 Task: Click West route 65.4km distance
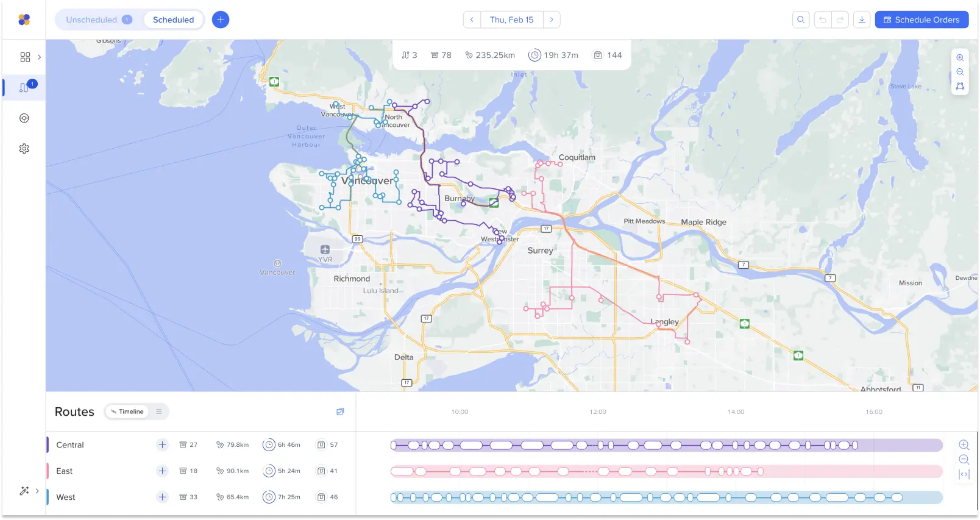[x=232, y=497]
